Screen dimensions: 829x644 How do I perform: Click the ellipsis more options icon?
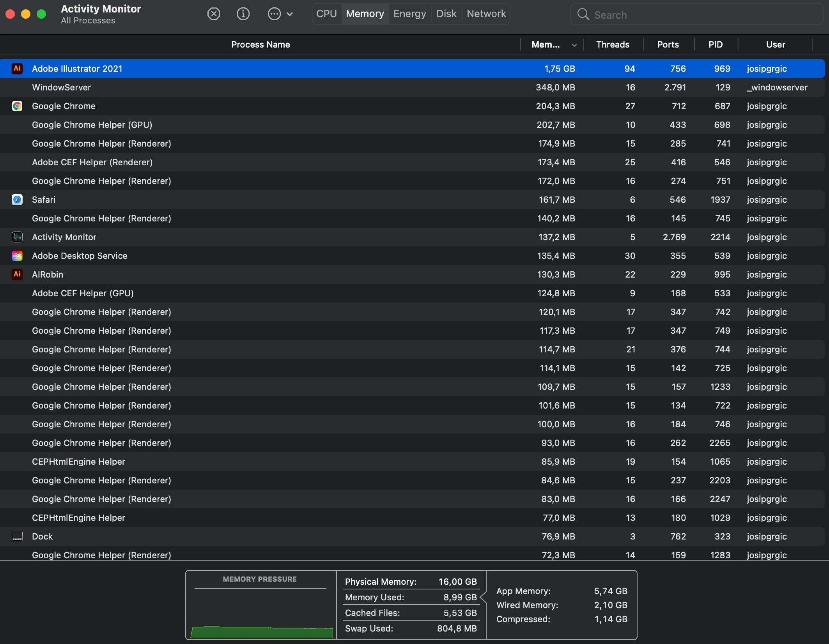274,14
